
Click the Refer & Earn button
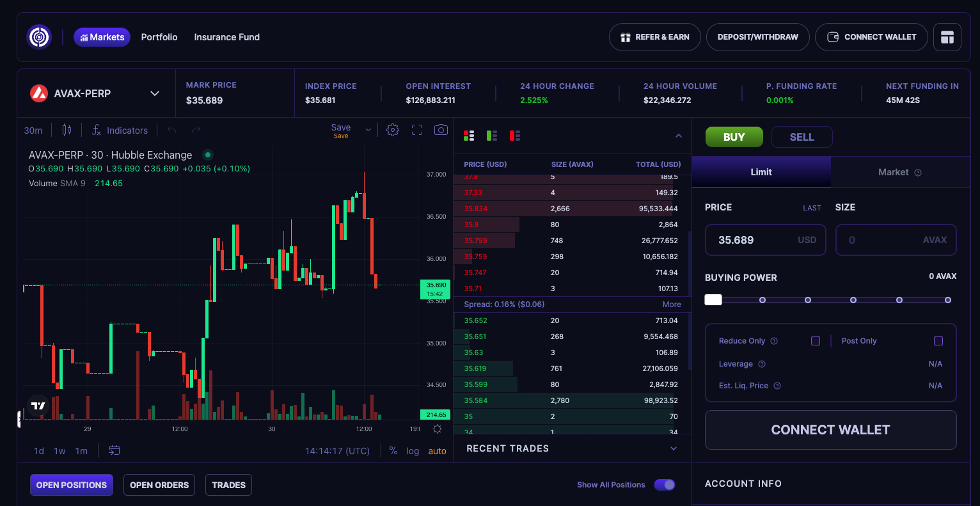coord(655,37)
